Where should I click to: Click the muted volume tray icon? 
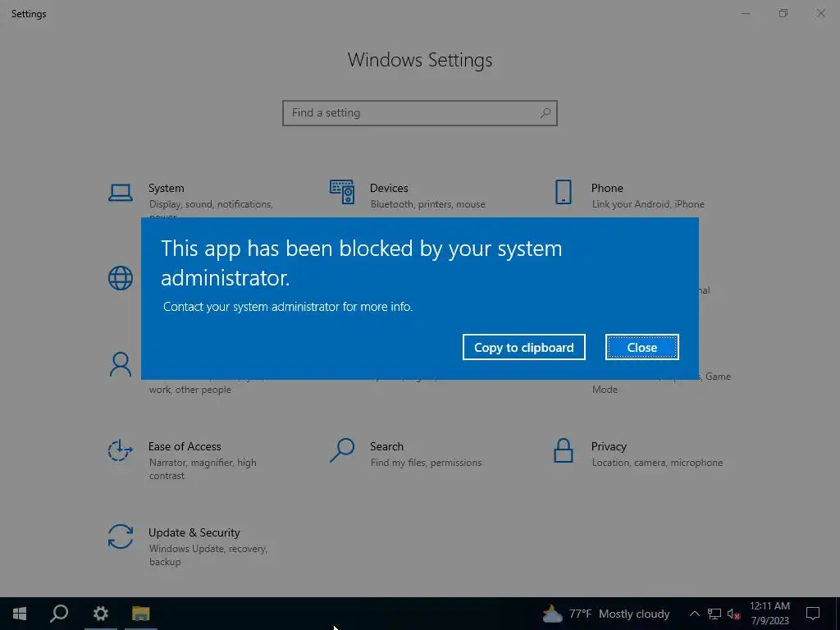(733, 614)
